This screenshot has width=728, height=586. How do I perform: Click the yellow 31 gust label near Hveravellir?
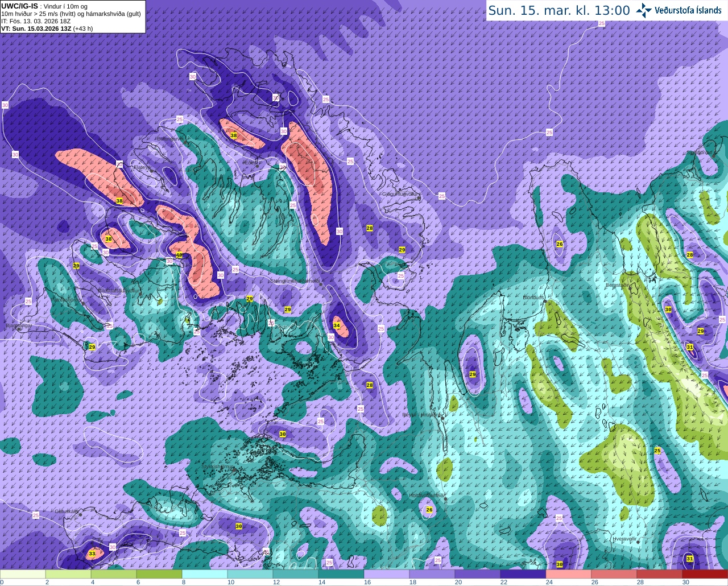[690, 559]
